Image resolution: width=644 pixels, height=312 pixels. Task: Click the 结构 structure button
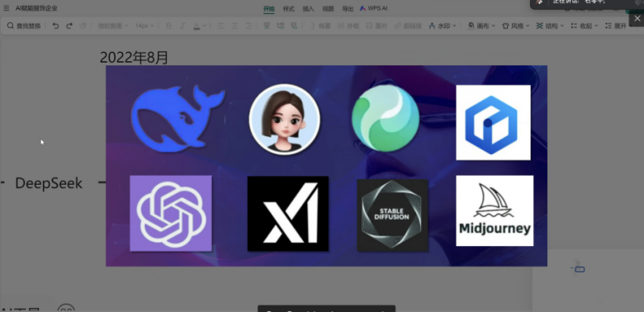550,26
